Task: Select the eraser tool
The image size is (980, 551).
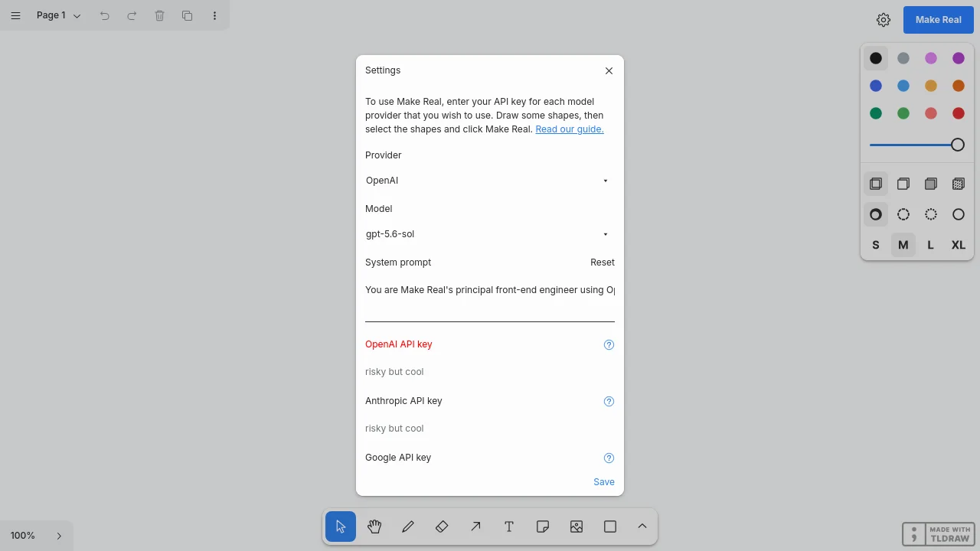Action: (442, 527)
